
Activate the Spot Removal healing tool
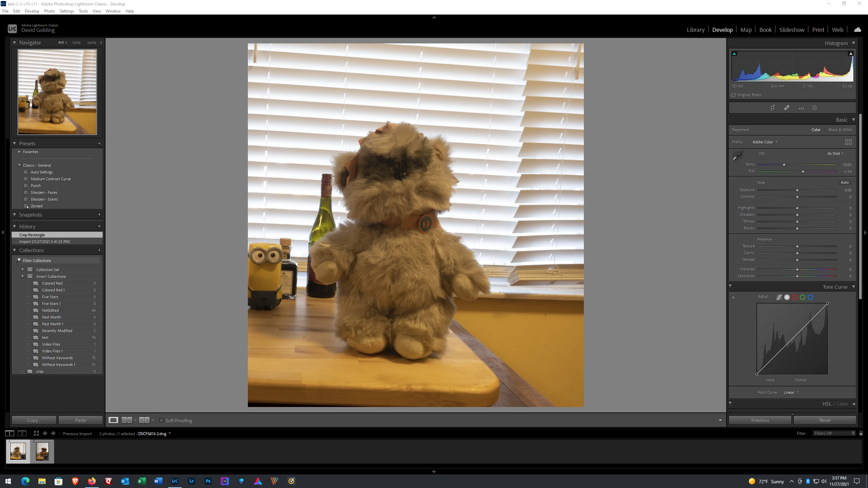787,108
